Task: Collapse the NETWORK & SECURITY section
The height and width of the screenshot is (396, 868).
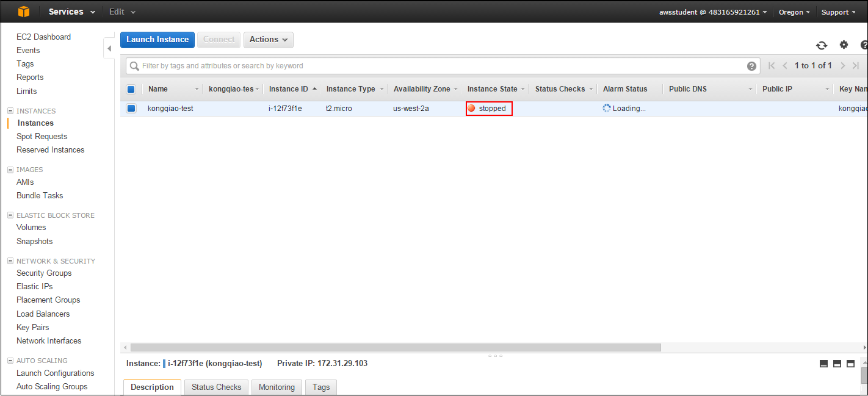Action: pos(10,261)
